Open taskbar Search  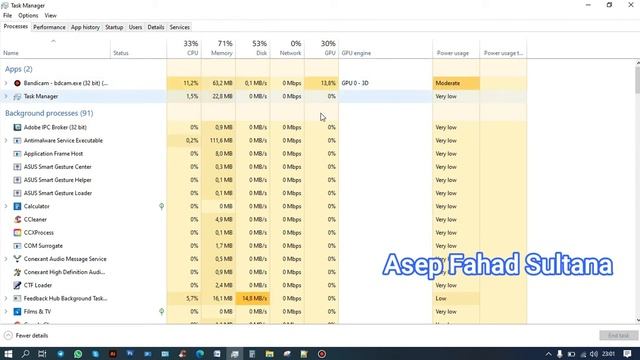tap(25, 354)
